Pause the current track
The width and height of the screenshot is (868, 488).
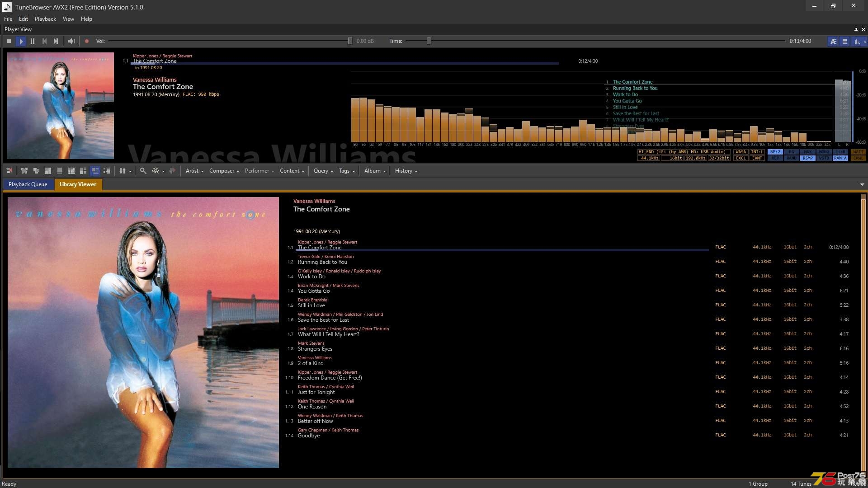(33, 41)
